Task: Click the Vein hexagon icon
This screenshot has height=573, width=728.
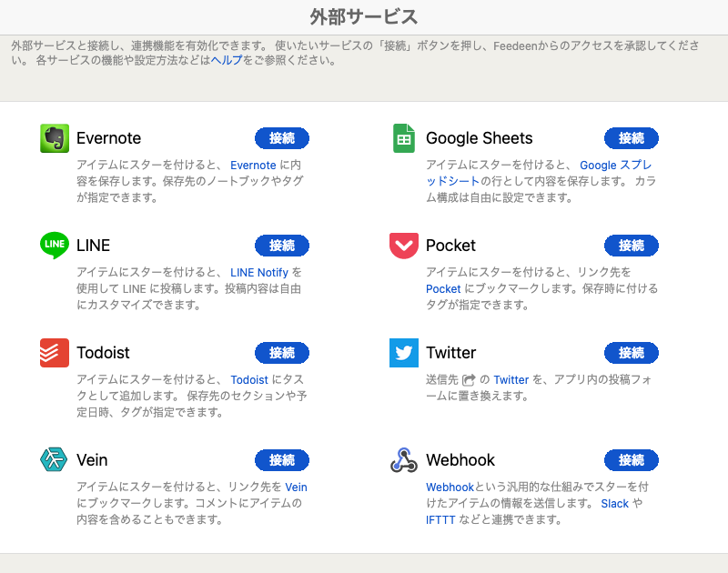Action: click(x=55, y=460)
